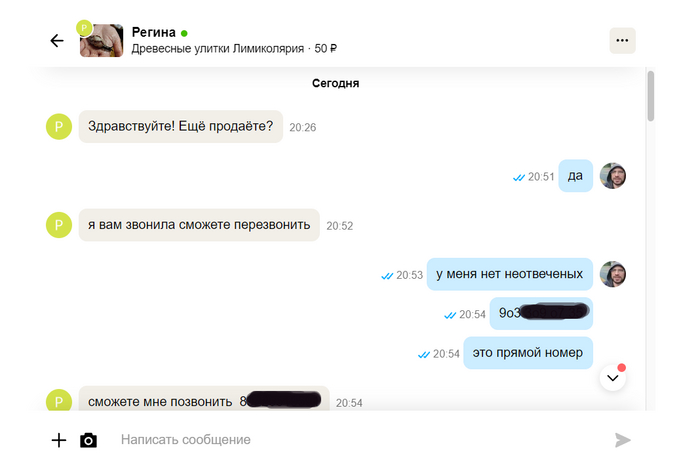The height and width of the screenshot is (471, 700).
Task: Open the three-dots chat options menu
Action: (x=622, y=41)
